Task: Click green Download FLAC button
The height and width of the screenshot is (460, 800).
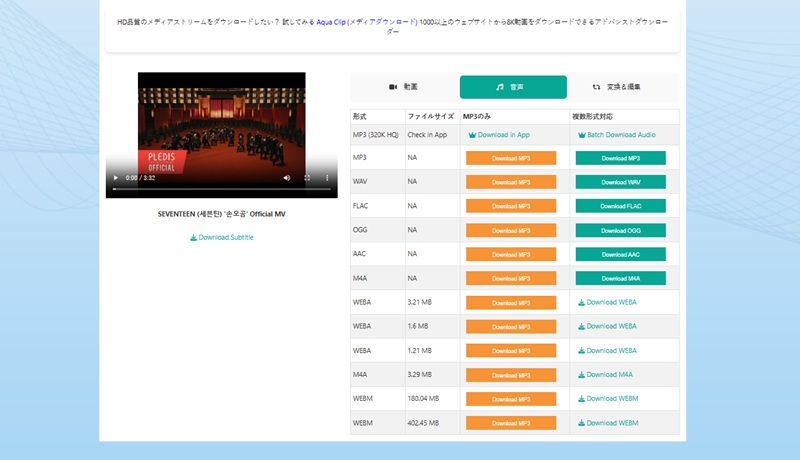Action: [x=620, y=206]
